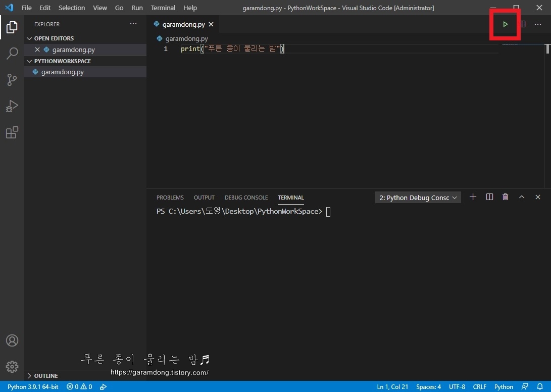Switch to the Output panel tab
This screenshot has height=392, width=551.
[x=204, y=198]
